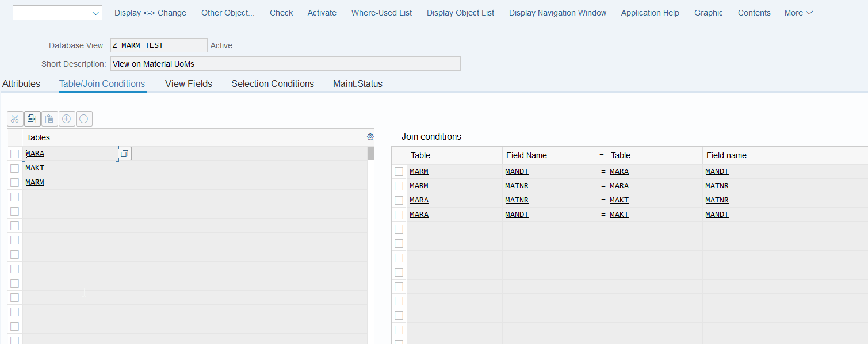Click the Delete row minus icon
The width and height of the screenshot is (868, 344).
pos(84,119)
